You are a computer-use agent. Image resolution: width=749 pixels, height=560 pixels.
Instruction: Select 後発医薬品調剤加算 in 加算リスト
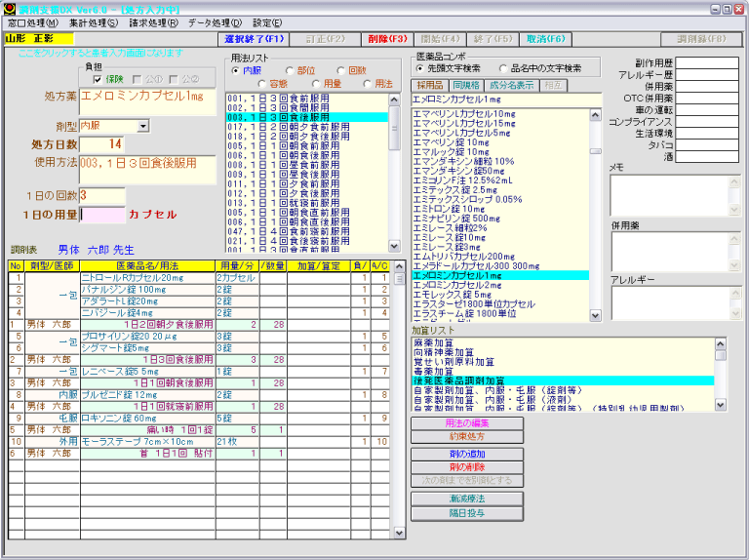point(563,380)
